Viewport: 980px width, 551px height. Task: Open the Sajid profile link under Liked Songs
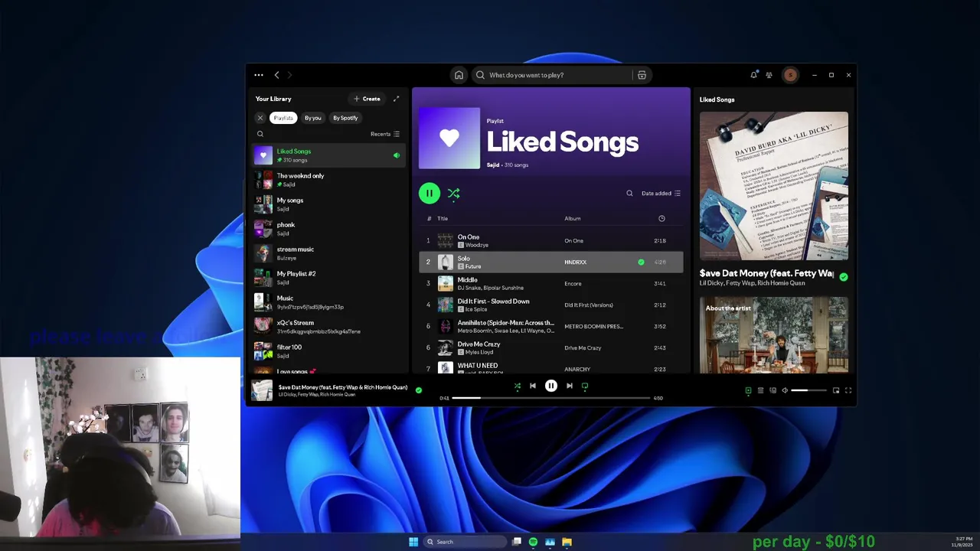pos(493,165)
